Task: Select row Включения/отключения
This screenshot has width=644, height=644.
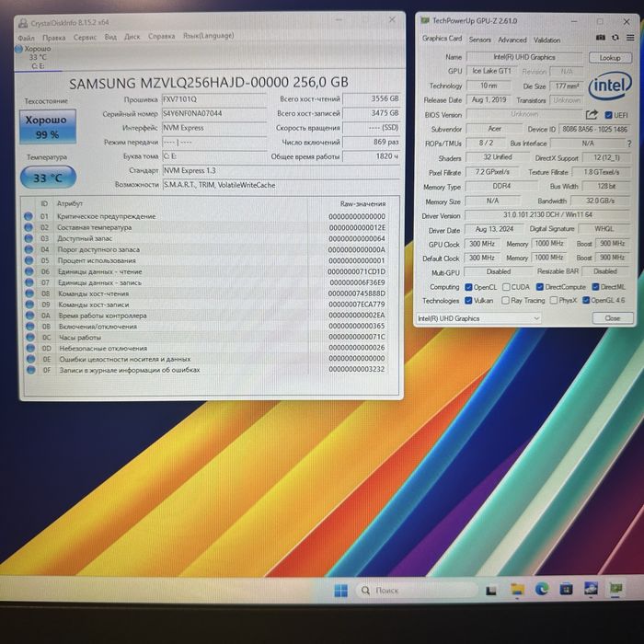Action: (x=205, y=326)
